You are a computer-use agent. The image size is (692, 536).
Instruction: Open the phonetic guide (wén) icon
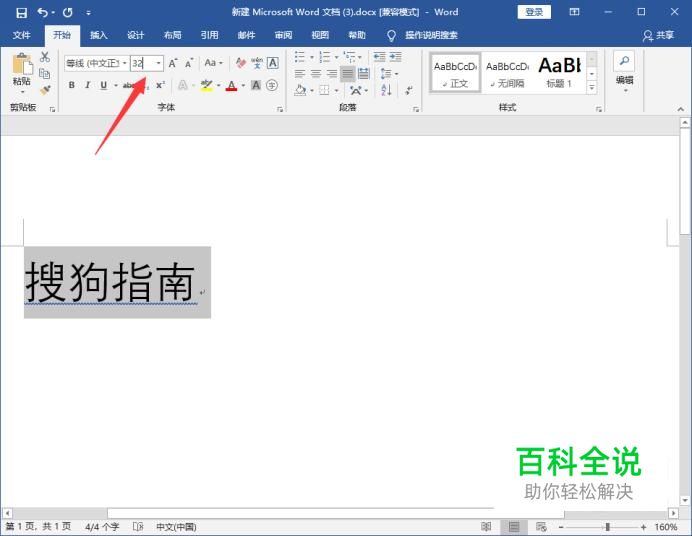[x=257, y=63]
